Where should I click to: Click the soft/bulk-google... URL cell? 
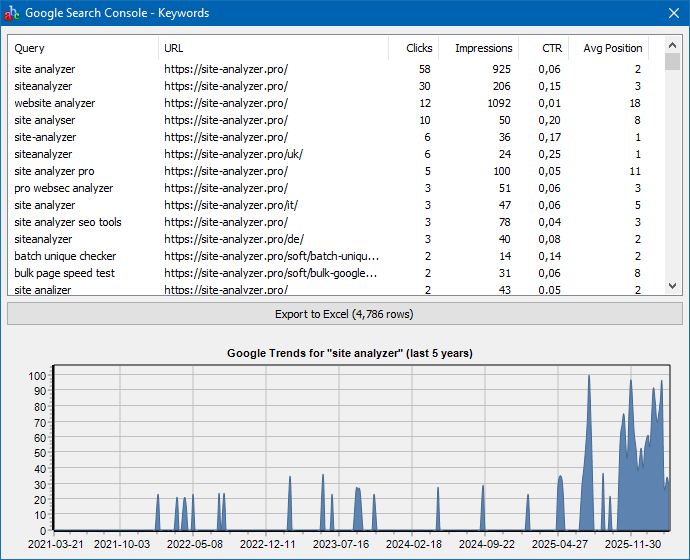271,273
